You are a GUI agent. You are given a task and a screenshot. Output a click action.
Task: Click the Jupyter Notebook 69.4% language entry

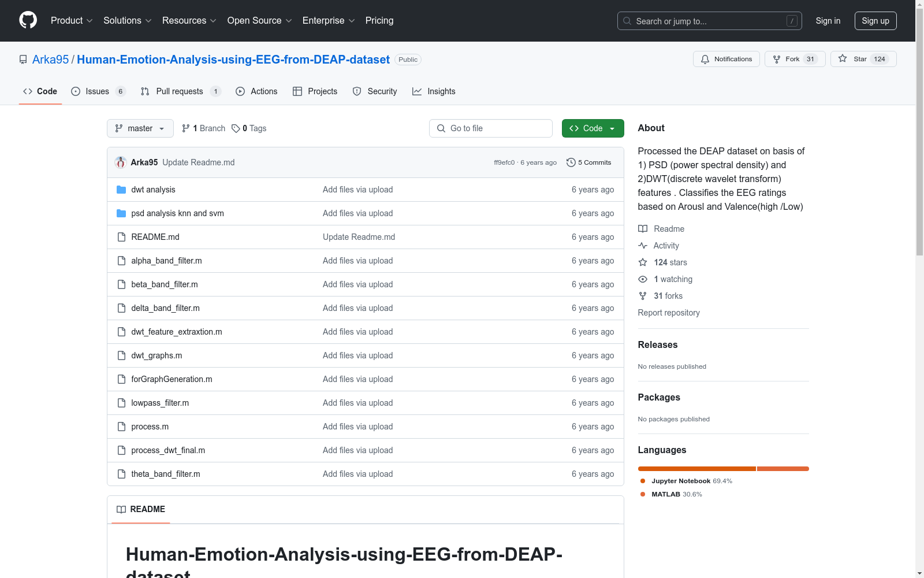click(x=686, y=481)
